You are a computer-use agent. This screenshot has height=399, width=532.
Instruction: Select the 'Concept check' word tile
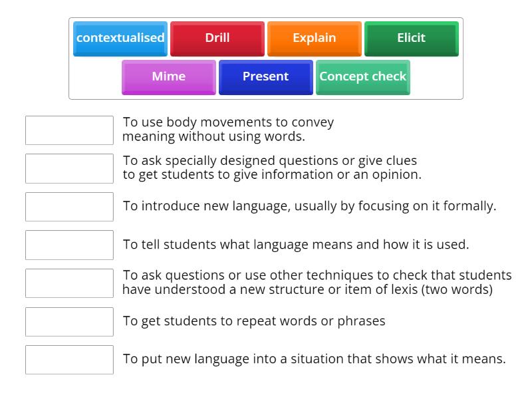[x=363, y=76]
